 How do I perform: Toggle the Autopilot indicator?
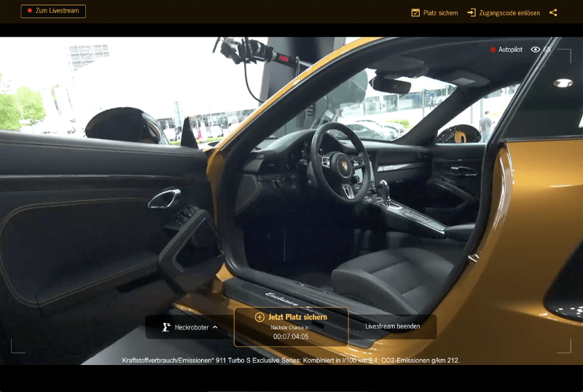506,50
